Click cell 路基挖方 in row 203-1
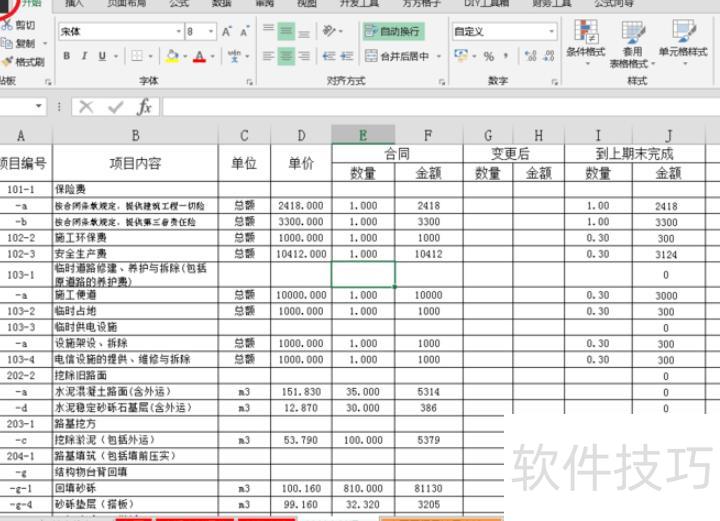The width and height of the screenshot is (720, 521). click(135, 424)
